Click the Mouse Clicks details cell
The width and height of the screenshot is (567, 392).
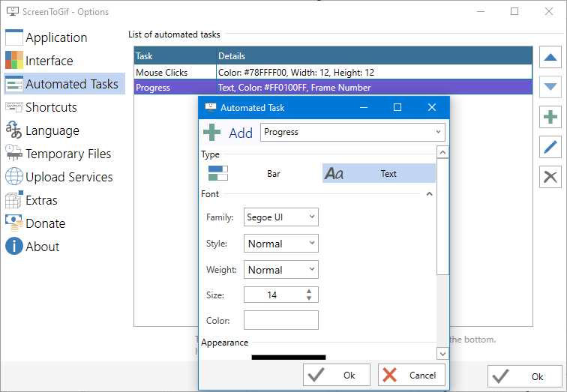coord(374,72)
